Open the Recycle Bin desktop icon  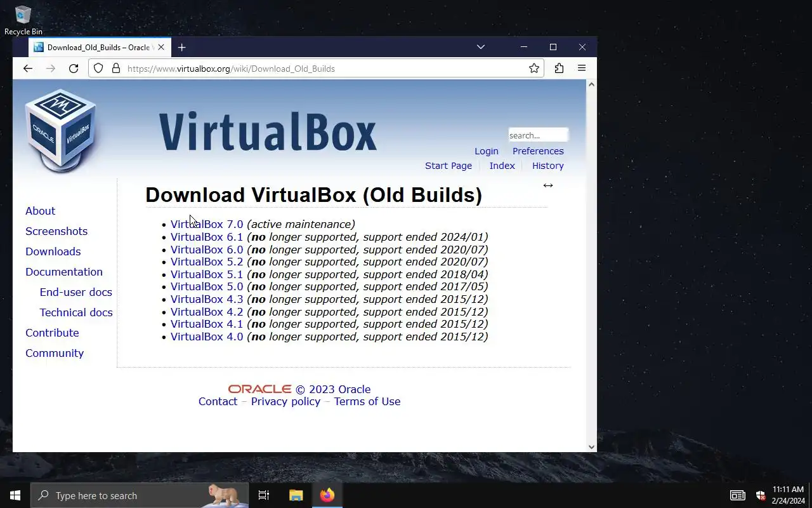click(x=23, y=20)
